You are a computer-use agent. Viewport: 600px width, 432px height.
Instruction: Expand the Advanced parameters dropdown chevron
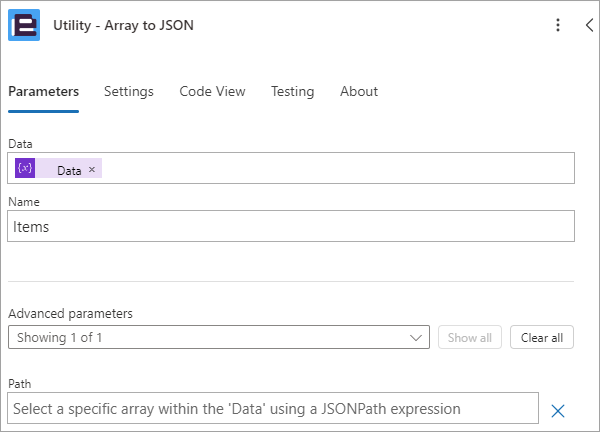tap(417, 338)
